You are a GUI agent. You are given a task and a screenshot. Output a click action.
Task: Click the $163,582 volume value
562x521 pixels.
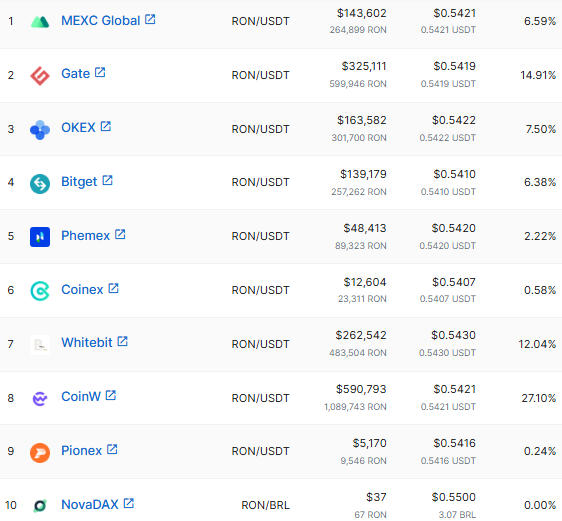coord(362,120)
